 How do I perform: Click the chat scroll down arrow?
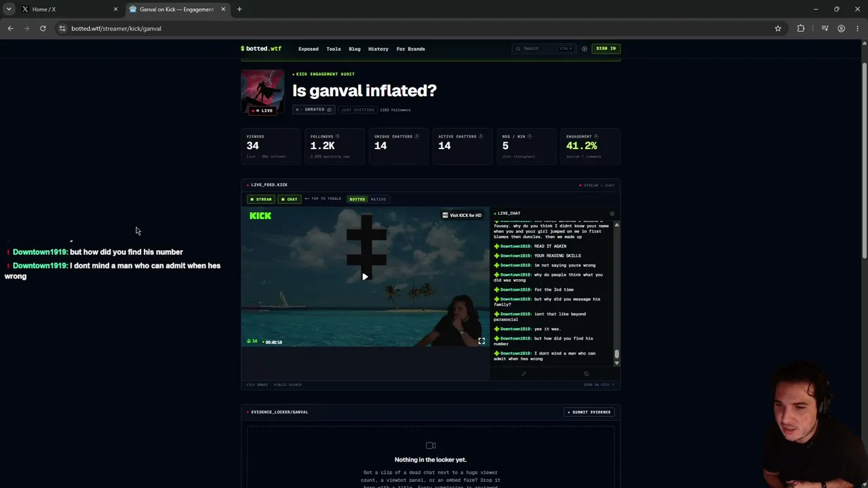[x=616, y=363]
